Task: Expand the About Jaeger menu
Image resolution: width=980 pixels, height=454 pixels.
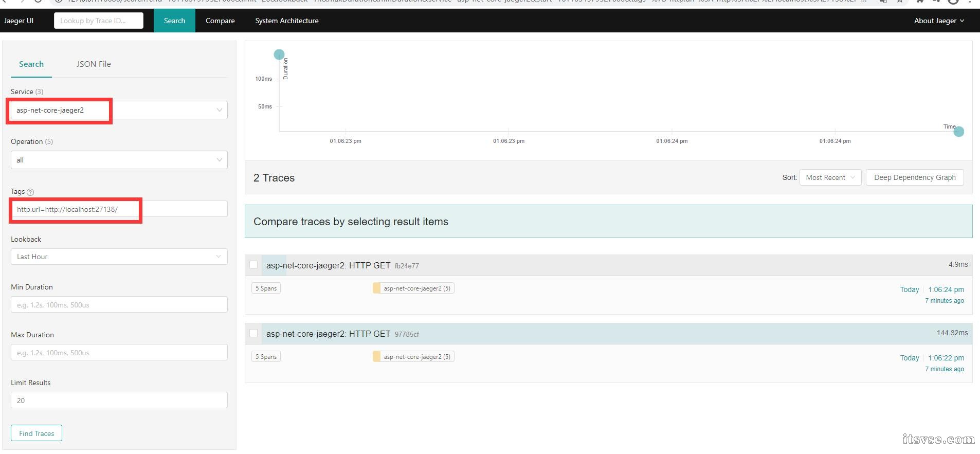Action: 938,21
